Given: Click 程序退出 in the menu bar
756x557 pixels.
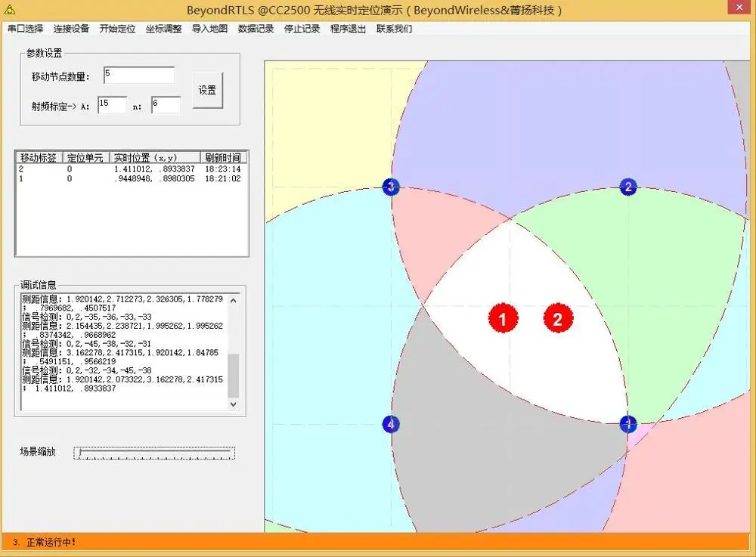Looking at the screenshot, I should [348, 29].
